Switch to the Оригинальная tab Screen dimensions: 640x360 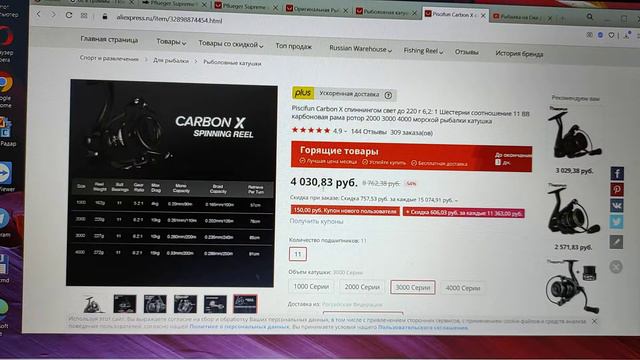pyautogui.click(x=316, y=9)
